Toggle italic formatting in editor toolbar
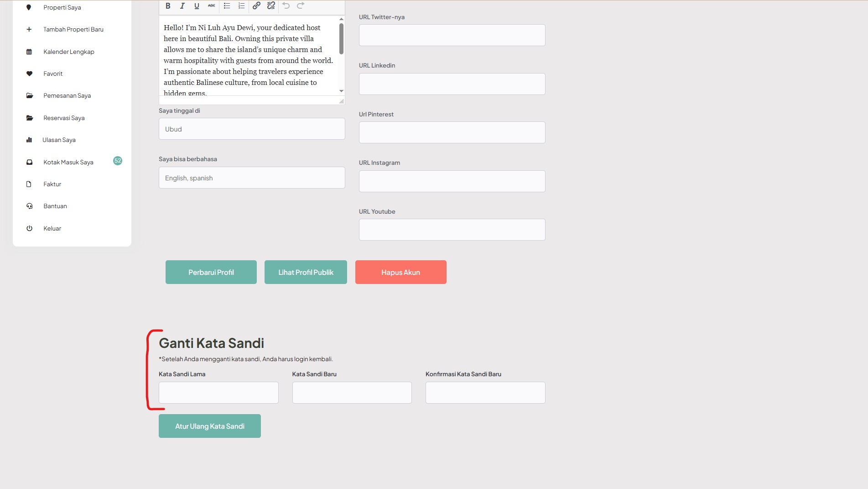This screenshot has height=489, width=868. pyautogui.click(x=182, y=6)
